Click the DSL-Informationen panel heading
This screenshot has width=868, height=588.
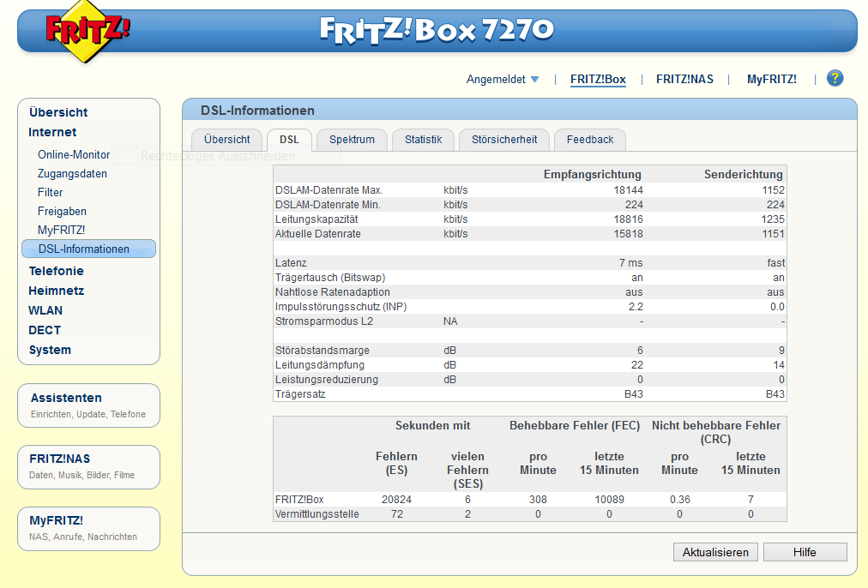[257, 111]
